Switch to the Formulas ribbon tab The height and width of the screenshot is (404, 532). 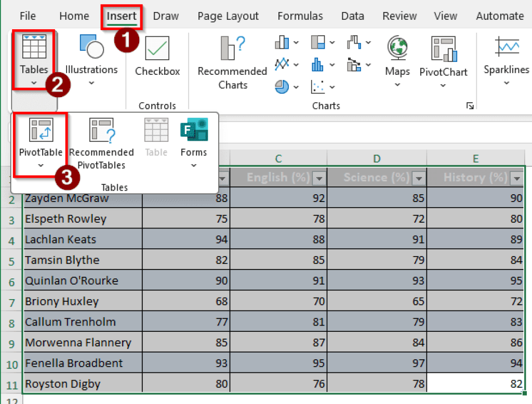coord(300,16)
